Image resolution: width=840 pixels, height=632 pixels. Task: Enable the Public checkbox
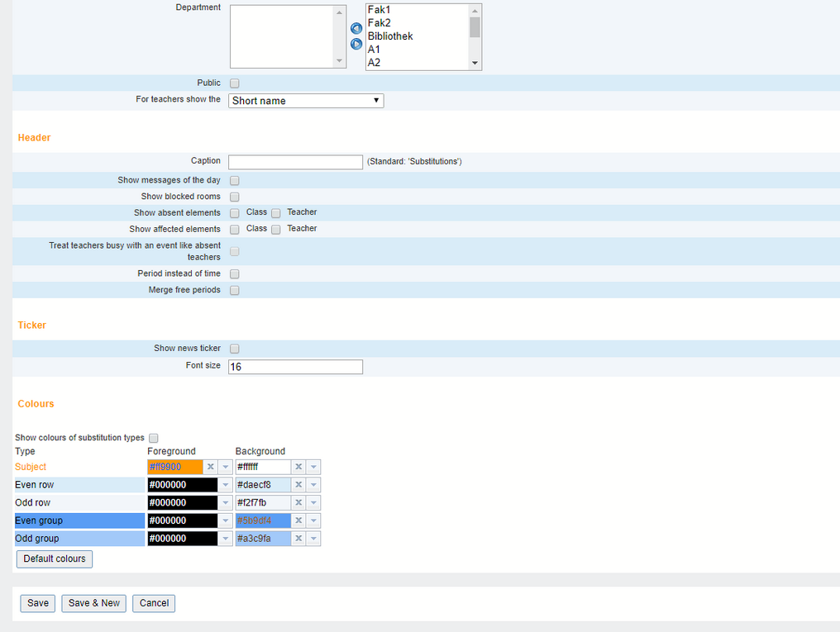pyautogui.click(x=235, y=83)
